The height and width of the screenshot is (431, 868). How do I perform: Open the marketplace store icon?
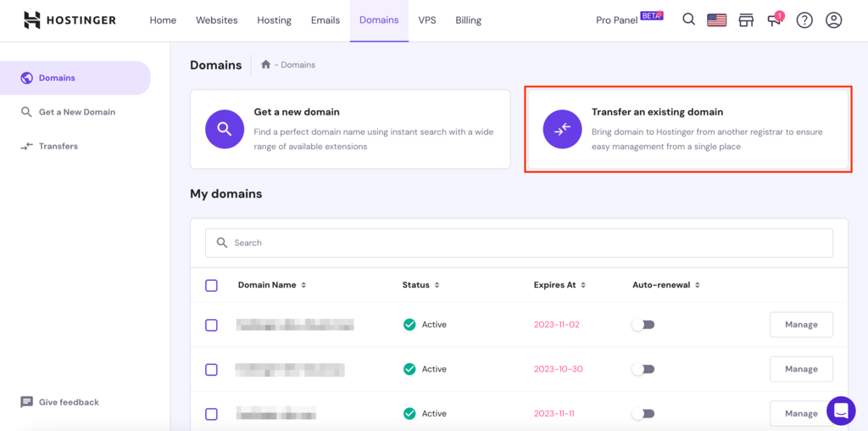746,20
